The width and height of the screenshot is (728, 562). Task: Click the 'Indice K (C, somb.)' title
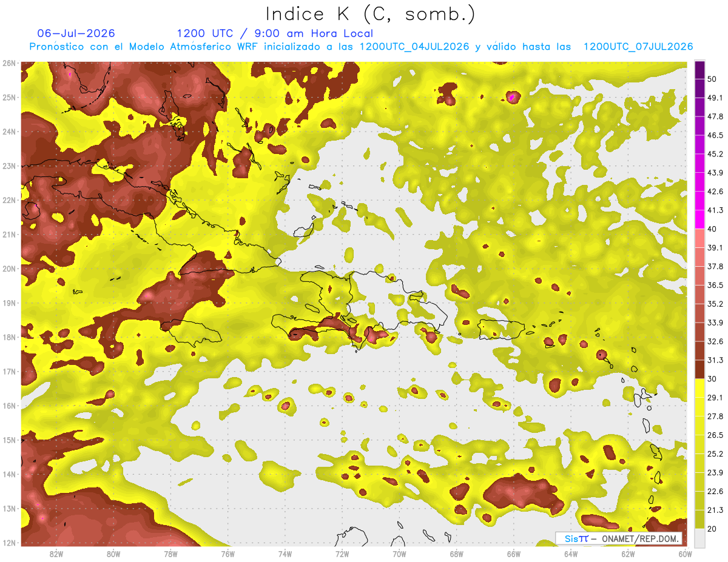pyautogui.click(x=371, y=15)
